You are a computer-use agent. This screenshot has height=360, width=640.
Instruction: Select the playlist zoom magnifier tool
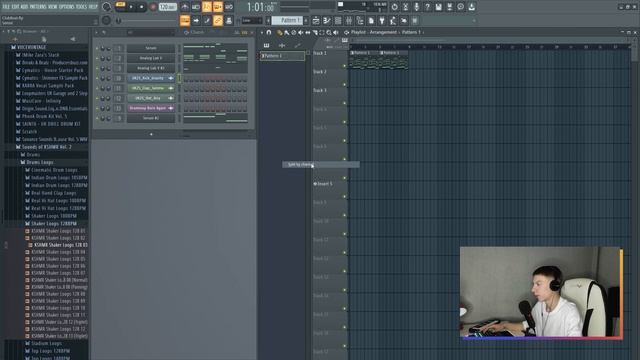pos(329,33)
